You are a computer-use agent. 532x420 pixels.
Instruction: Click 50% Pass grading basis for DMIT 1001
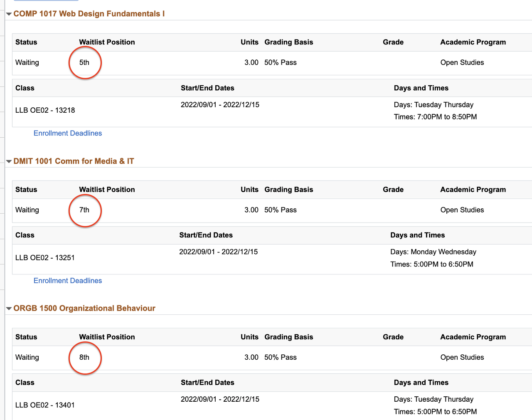click(x=281, y=210)
